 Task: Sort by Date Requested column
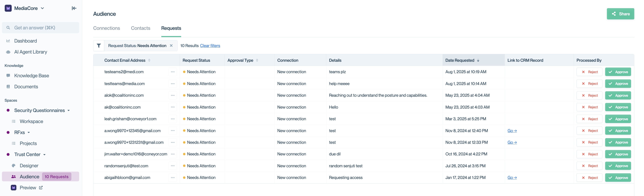pyautogui.click(x=478, y=60)
